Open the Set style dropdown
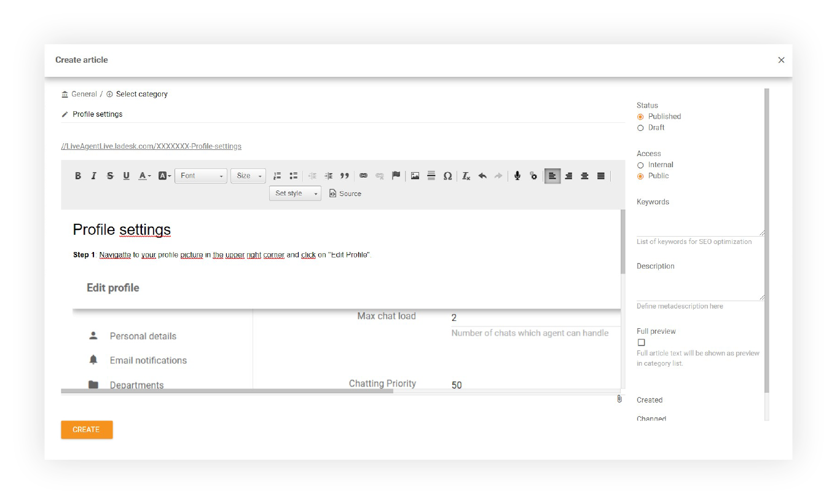The width and height of the screenshot is (837, 504). (295, 193)
